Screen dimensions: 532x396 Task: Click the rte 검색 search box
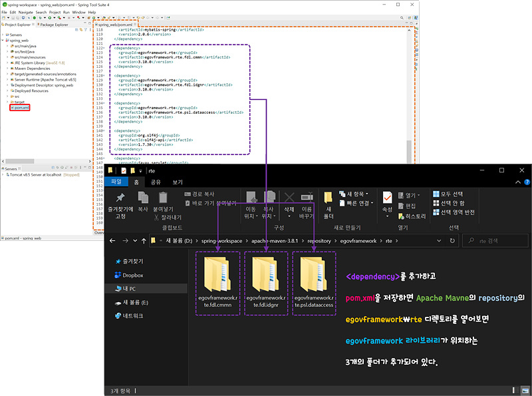495,241
